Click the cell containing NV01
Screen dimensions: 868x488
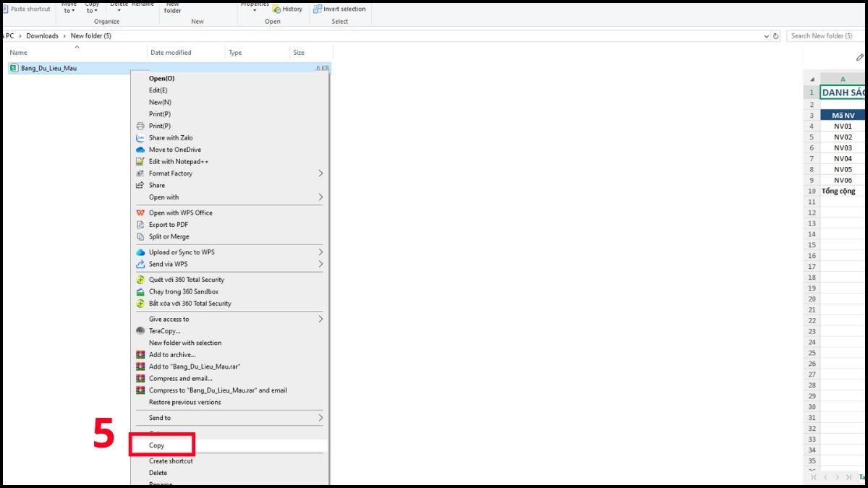843,126
